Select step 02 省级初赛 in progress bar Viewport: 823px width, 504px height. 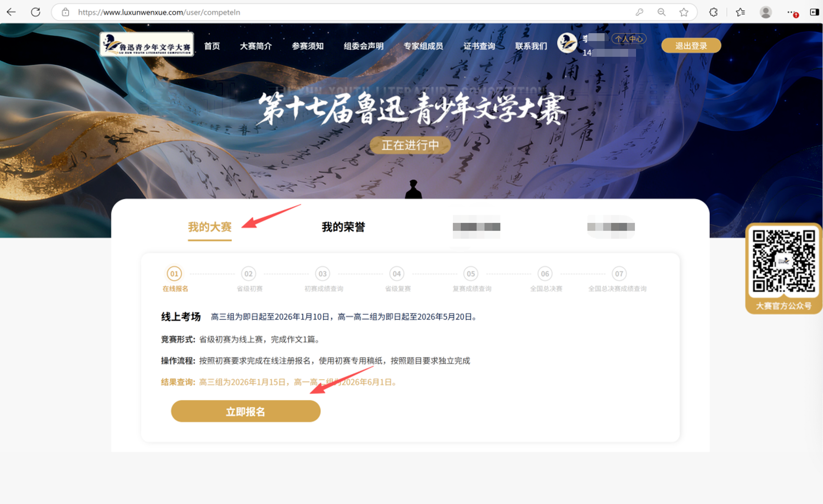249,279
